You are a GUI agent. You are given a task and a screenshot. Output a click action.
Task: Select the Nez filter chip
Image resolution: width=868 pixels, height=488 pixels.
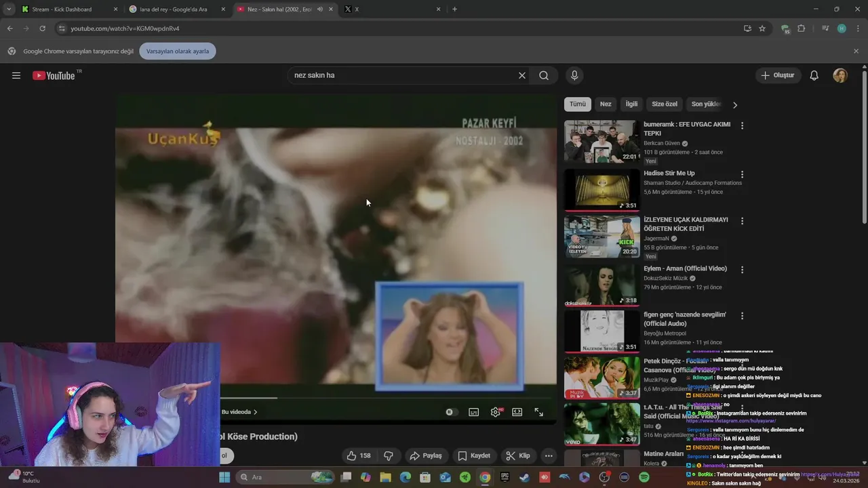click(x=606, y=104)
